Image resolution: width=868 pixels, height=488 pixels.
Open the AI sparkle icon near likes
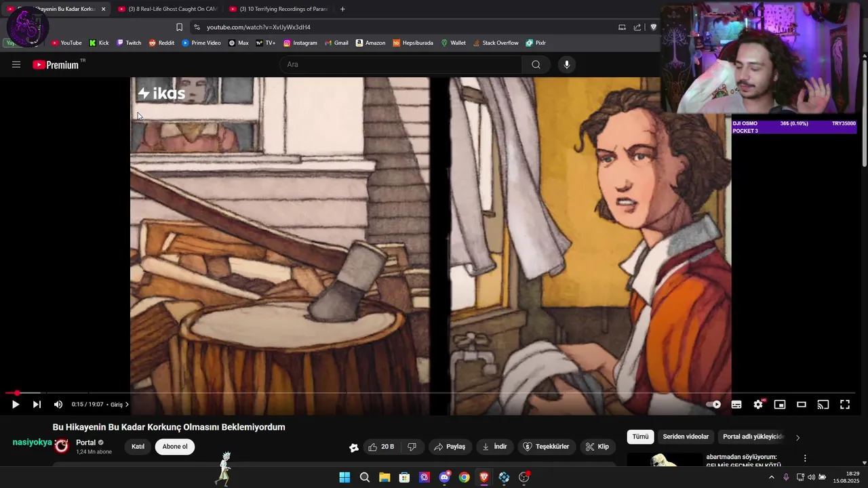coord(354,447)
